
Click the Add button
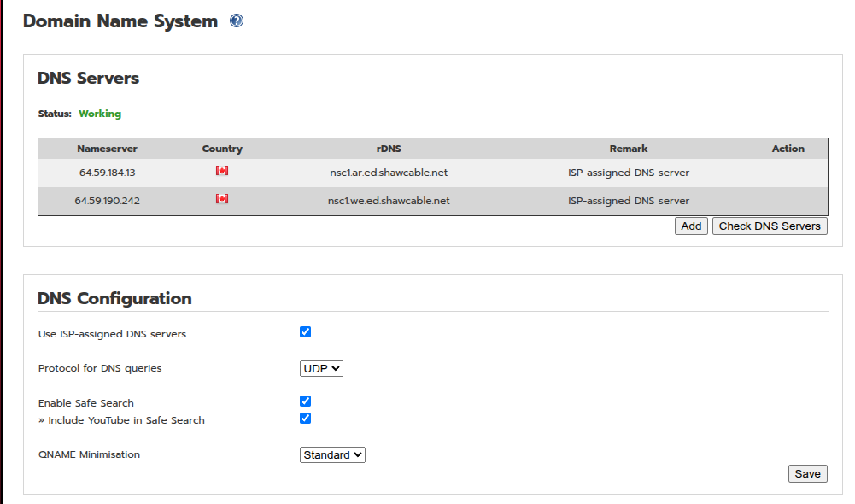(x=691, y=226)
